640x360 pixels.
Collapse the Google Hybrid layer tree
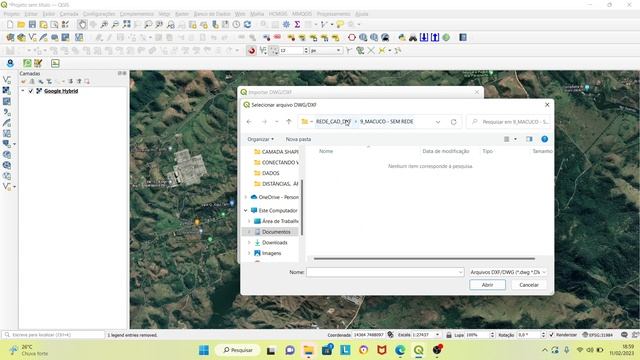23,91
